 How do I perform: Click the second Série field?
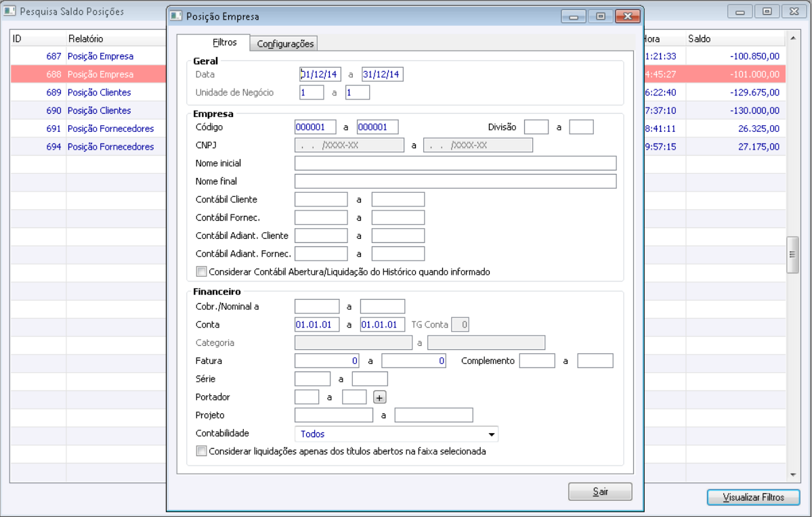tap(370, 380)
